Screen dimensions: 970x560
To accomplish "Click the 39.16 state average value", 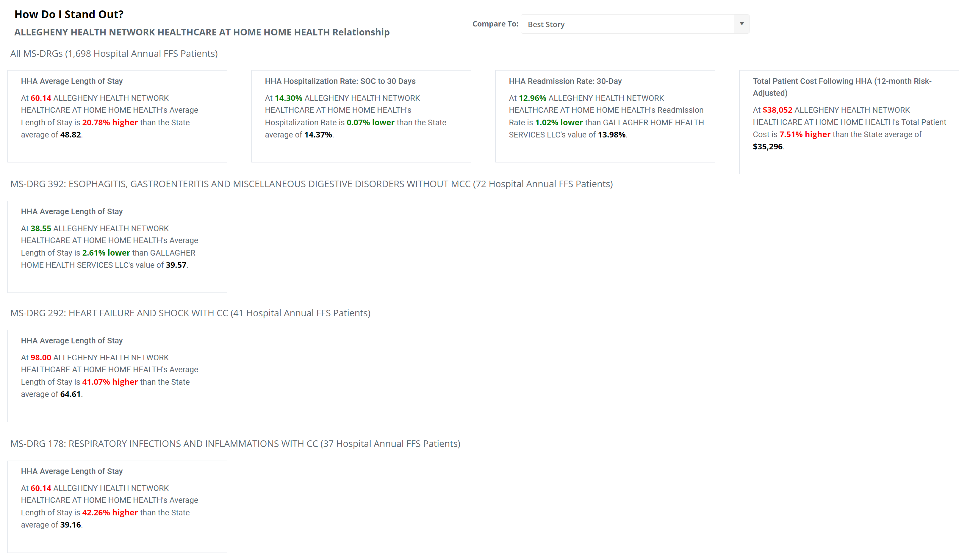I will (x=71, y=525).
